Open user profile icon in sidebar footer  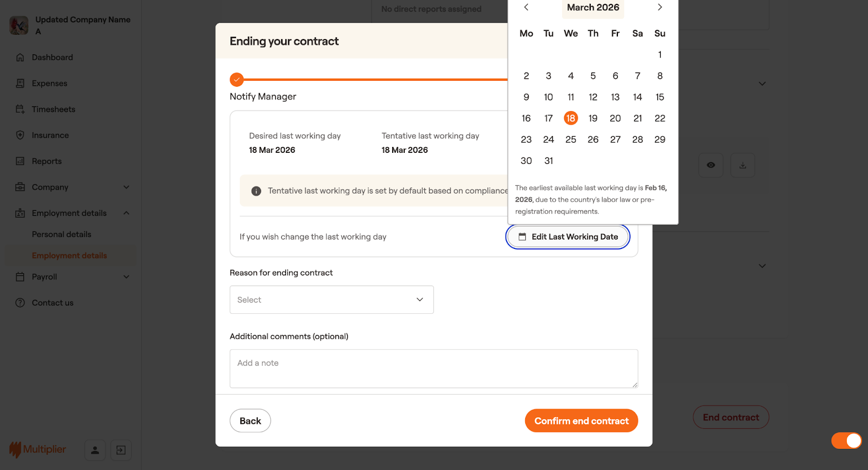pos(95,450)
